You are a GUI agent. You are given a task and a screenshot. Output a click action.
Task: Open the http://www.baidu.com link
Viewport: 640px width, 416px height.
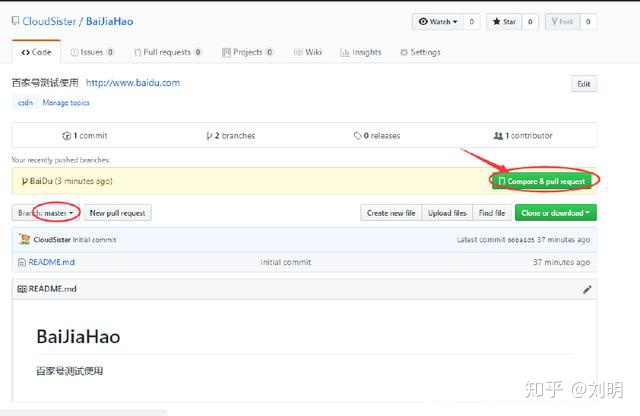point(133,83)
